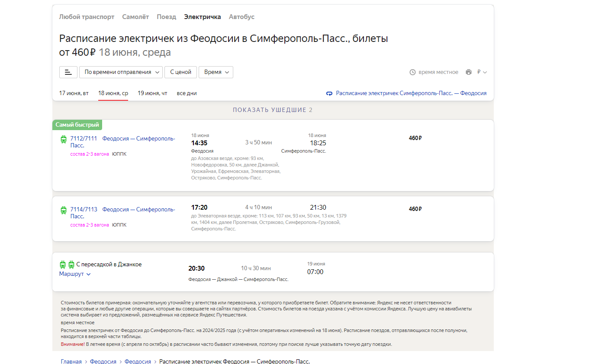Open the ruble currency selector

click(482, 72)
